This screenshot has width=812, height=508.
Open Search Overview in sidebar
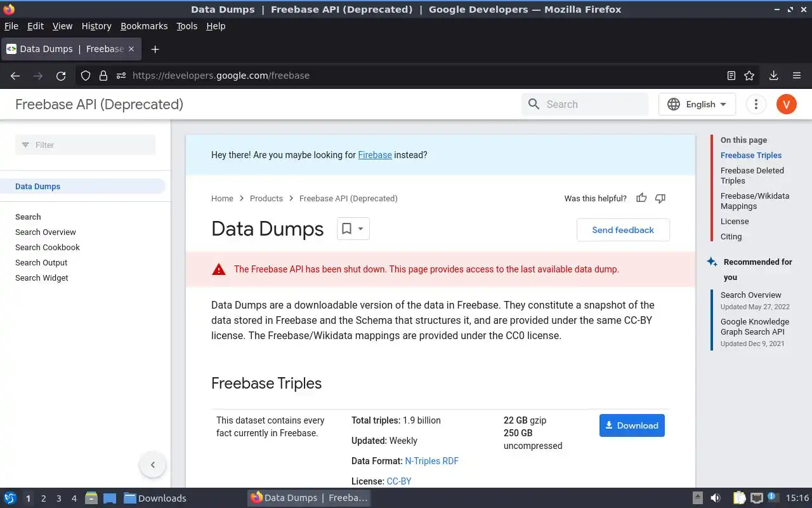(46, 232)
